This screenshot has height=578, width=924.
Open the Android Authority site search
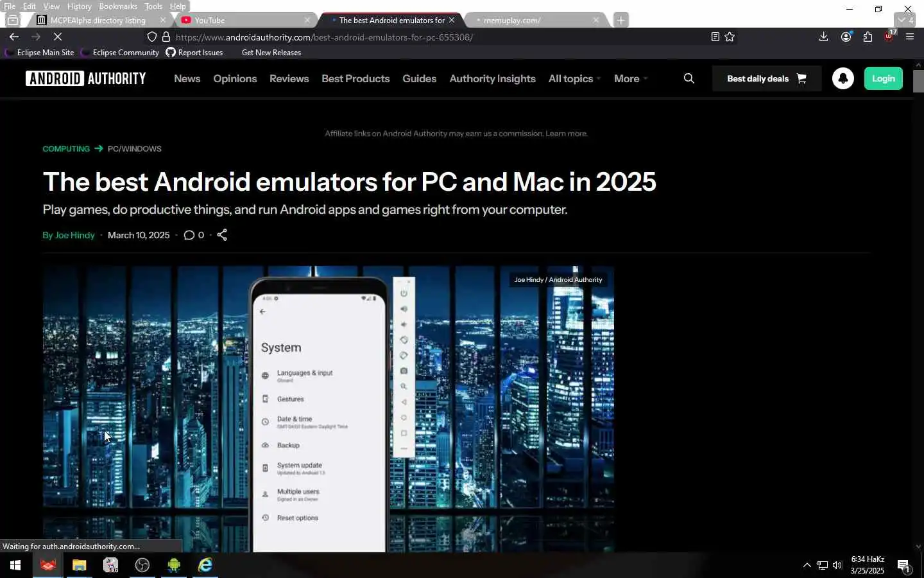coord(689,78)
